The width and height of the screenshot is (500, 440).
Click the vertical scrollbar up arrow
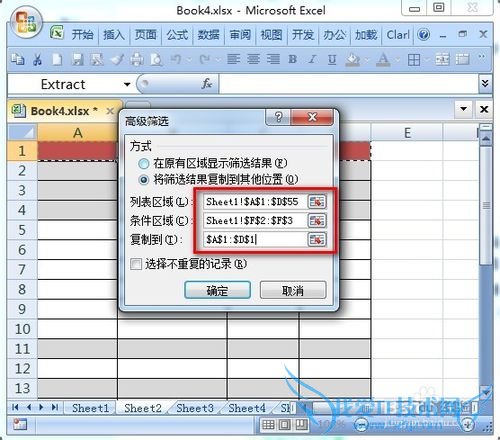(x=486, y=138)
